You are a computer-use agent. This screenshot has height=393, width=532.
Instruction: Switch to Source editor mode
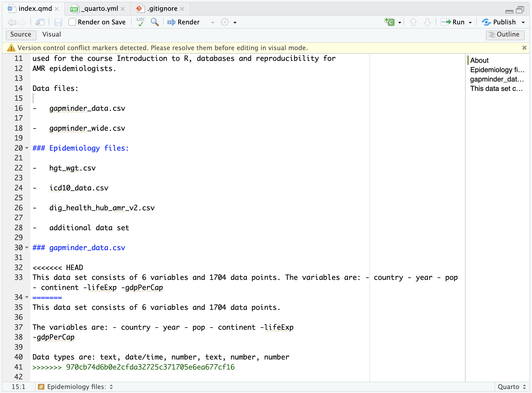coord(21,34)
